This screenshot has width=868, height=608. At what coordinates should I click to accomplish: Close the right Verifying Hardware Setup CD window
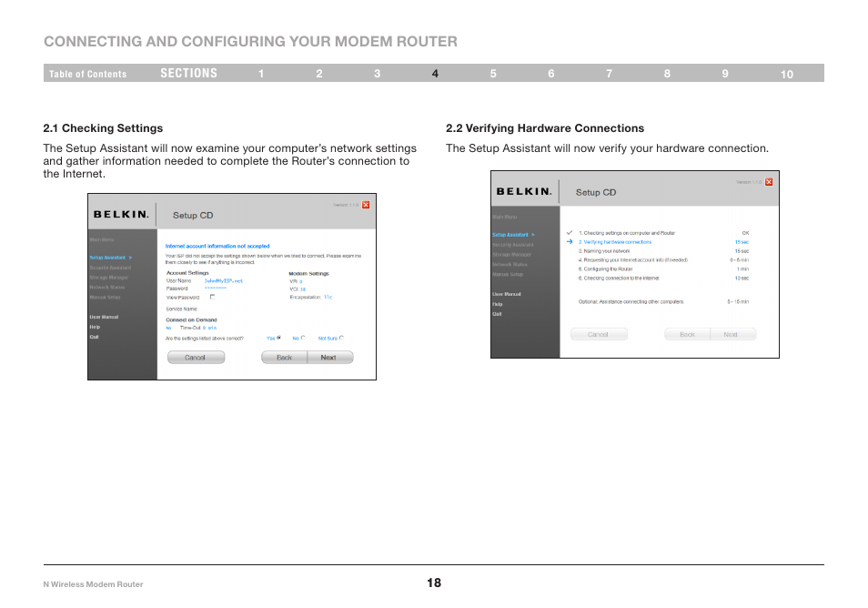click(769, 182)
